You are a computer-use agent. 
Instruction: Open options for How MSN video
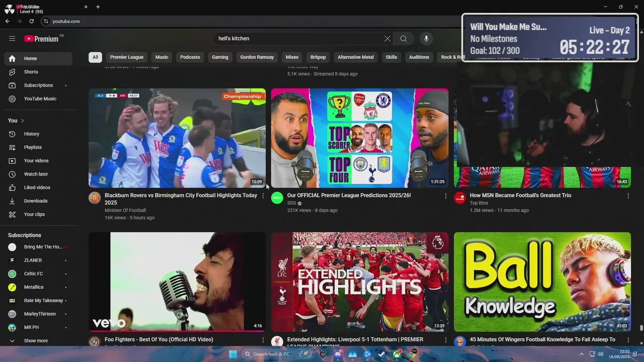[x=628, y=196]
